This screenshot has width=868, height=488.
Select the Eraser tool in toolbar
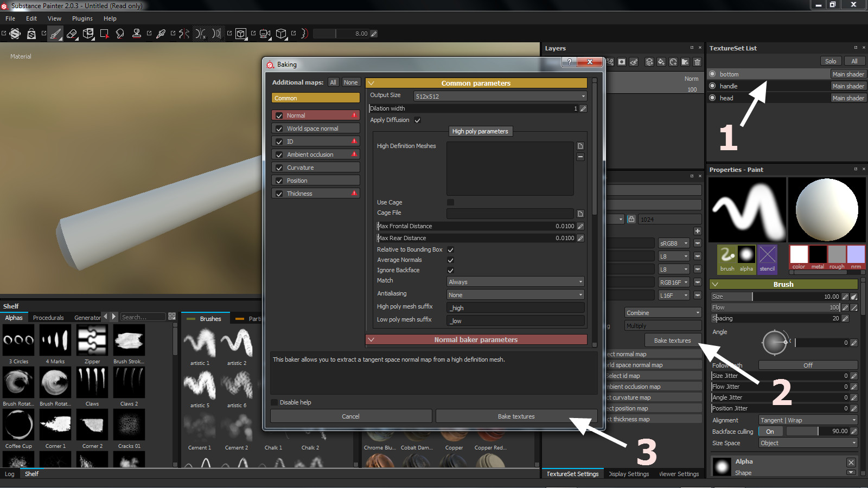click(x=72, y=34)
